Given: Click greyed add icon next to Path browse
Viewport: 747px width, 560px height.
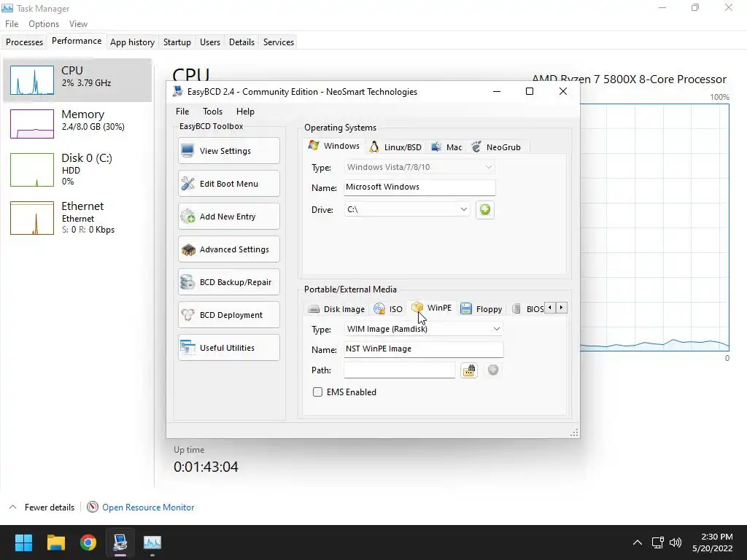Looking at the screenshot, I should click(493, 370).
